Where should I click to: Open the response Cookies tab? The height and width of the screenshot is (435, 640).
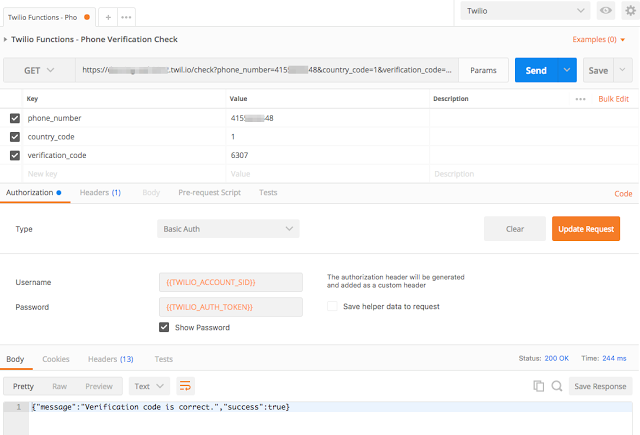(56, 359)
